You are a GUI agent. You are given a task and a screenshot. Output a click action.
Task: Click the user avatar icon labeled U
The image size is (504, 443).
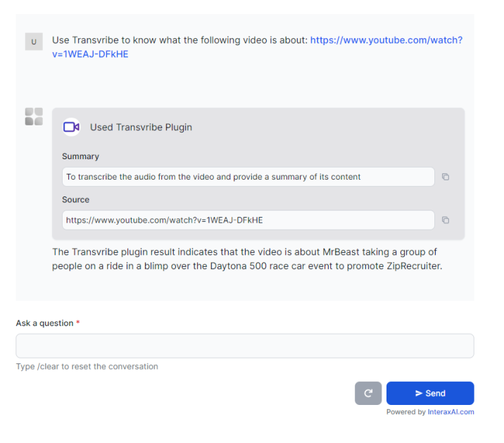(x=34, y=42)
